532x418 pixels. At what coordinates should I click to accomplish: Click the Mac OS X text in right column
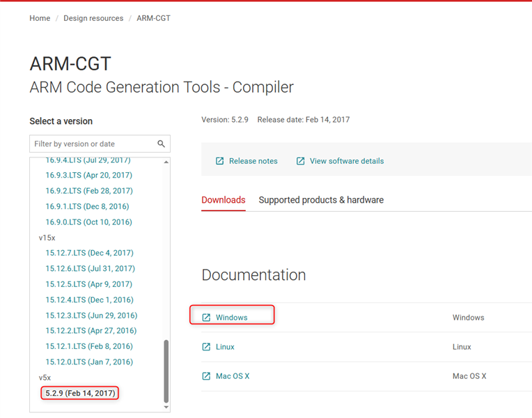click(x=469, y=376)
